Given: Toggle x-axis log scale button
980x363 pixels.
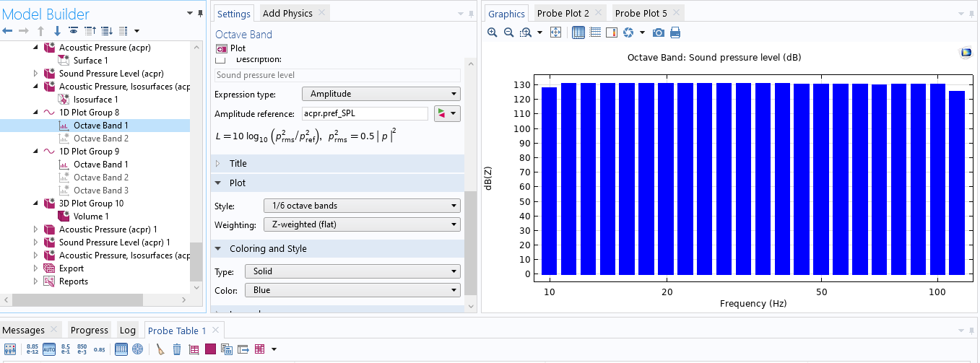Looking at the screenshot, I should click(x=578, y=32).
